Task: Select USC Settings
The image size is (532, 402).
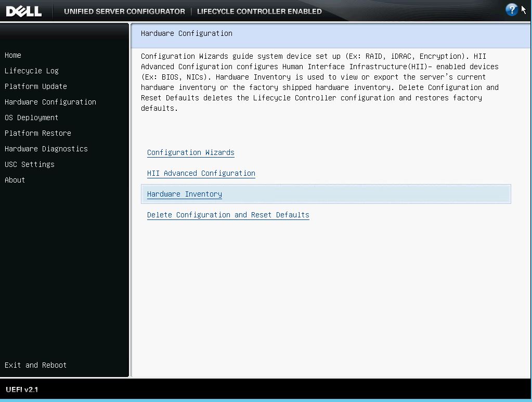Action: click(x=29, y=164)
